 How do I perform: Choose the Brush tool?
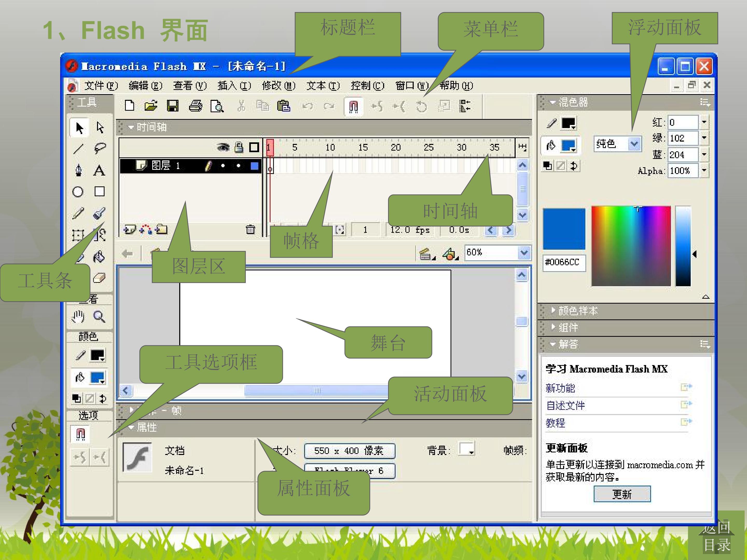[99, 213]
